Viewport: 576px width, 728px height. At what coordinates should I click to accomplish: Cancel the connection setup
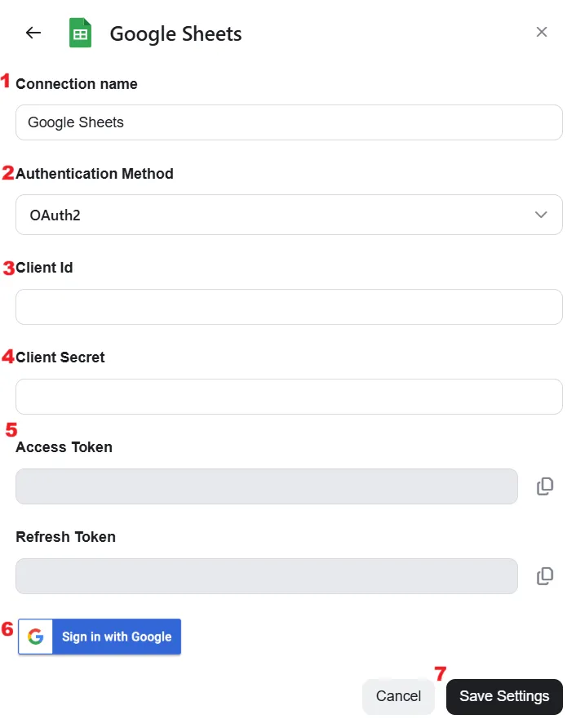398,696
